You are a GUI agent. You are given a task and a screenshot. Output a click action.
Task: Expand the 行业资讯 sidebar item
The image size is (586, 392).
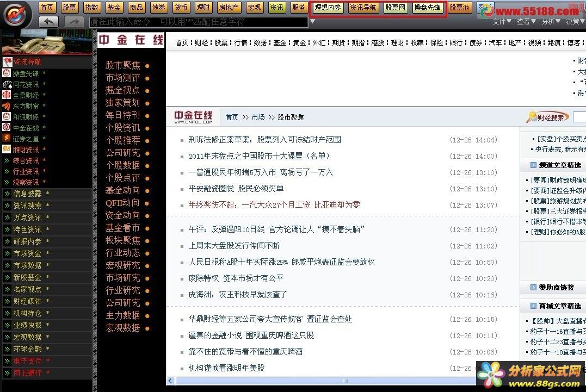tap(7, 171)
